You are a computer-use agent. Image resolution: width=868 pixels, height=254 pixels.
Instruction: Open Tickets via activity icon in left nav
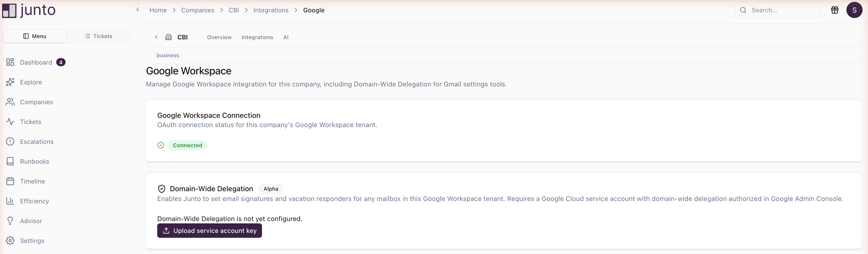10,121
